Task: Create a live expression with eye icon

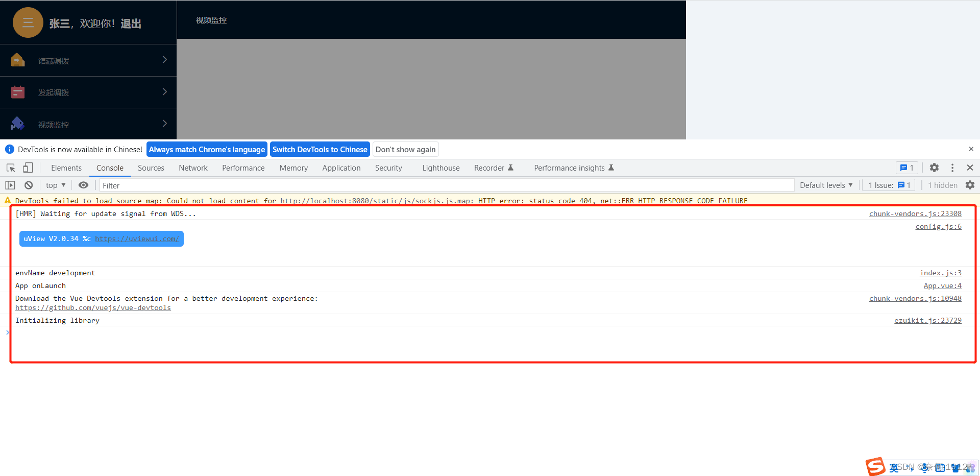Action: click(83, 185)
